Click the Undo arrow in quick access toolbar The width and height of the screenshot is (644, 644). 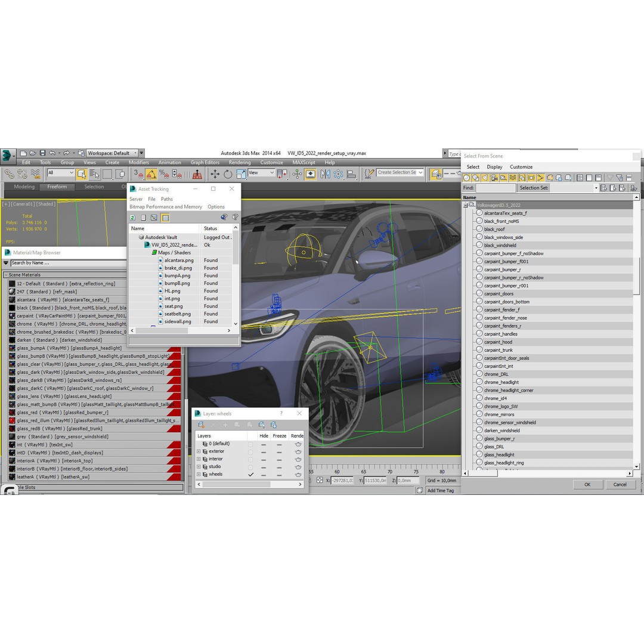tap(52, 153)
